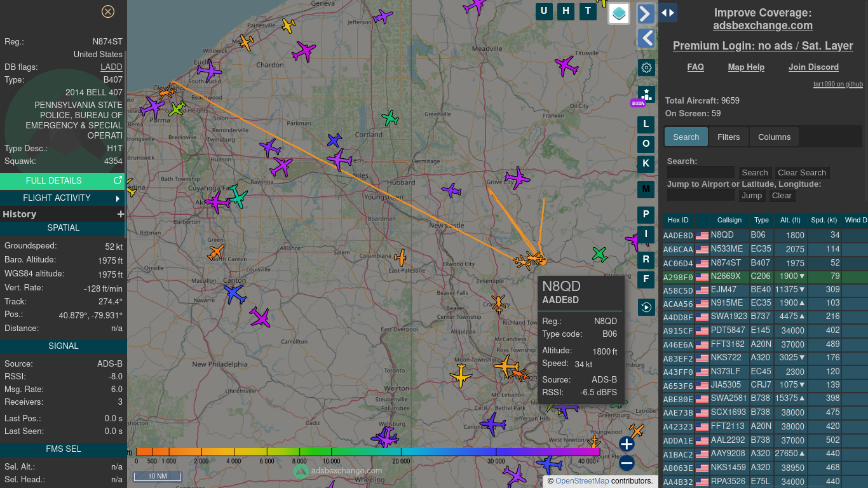Toggle the F follow button
The width and height of the screenshot is (868, 488).
[646, 280]
